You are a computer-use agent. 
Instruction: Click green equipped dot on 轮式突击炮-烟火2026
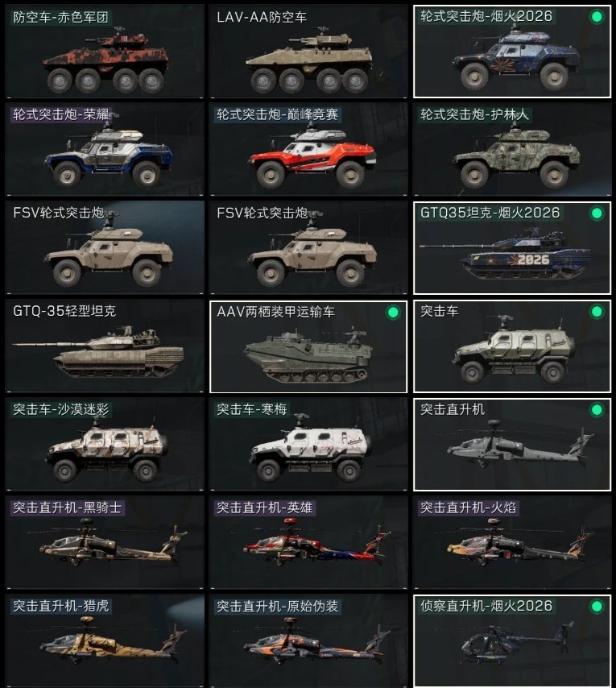[596, 17]
